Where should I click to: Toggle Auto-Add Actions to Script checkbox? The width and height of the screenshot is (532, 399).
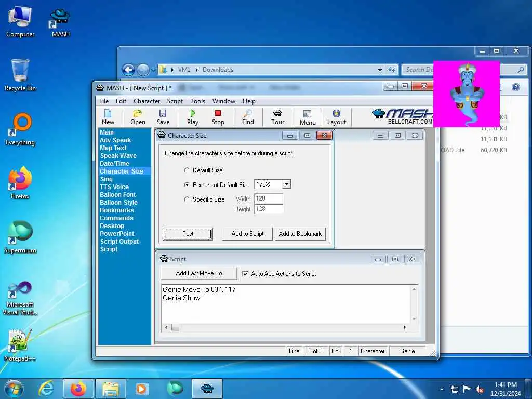click(245, 273)
